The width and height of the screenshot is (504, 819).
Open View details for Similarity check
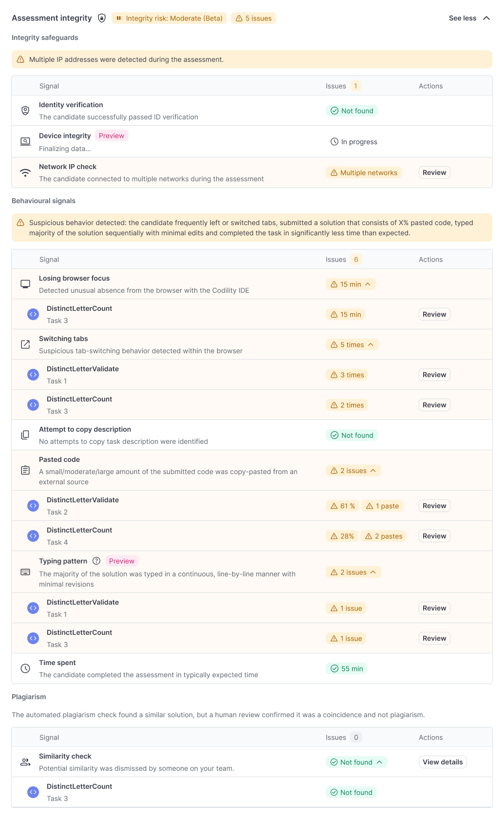(443, 762)
